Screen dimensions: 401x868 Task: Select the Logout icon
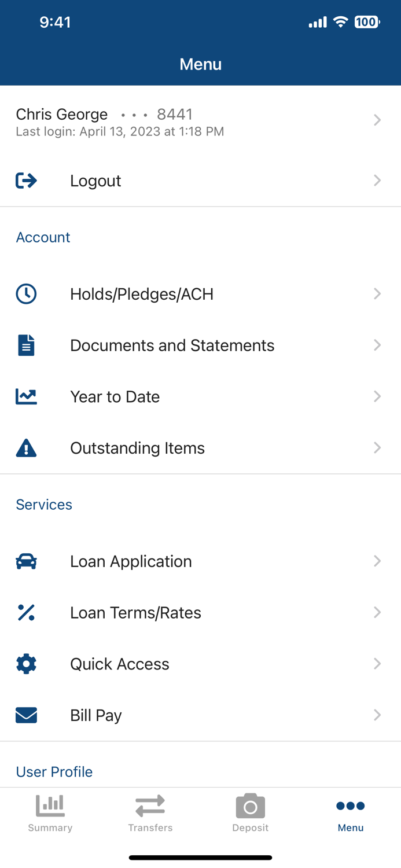pyautogui.click(x=26, y=180)
